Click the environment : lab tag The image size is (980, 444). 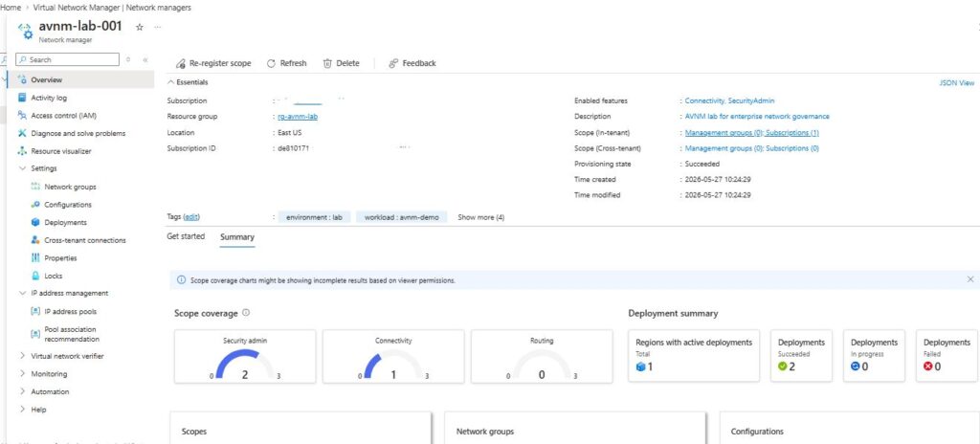(x=314, y=217)
